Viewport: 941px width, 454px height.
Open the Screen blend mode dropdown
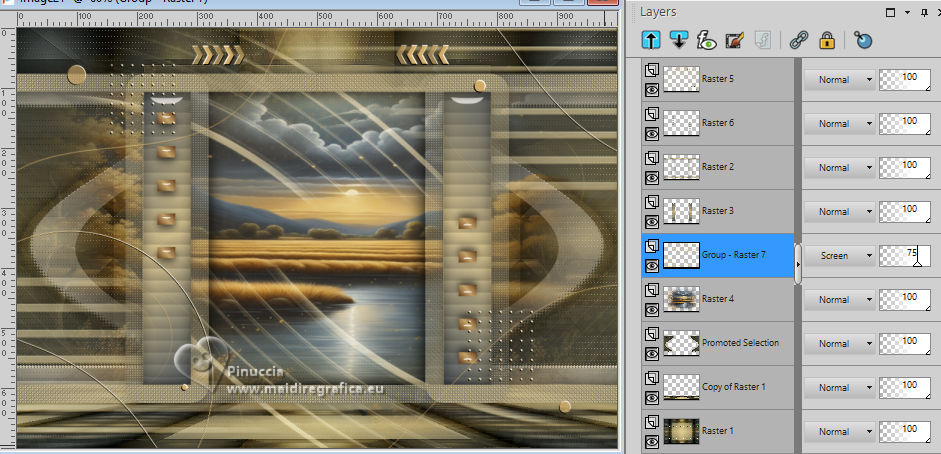(x=839, y=255)
